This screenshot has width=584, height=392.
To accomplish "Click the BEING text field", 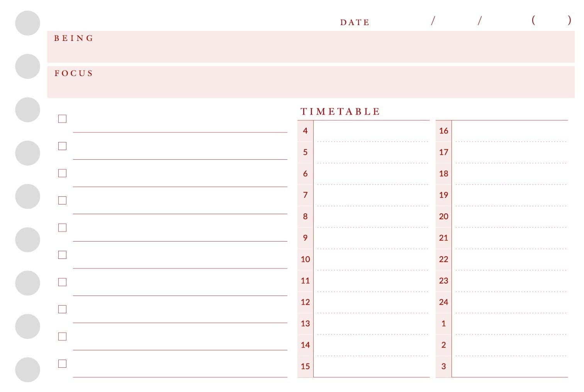I will pos(311,47).
